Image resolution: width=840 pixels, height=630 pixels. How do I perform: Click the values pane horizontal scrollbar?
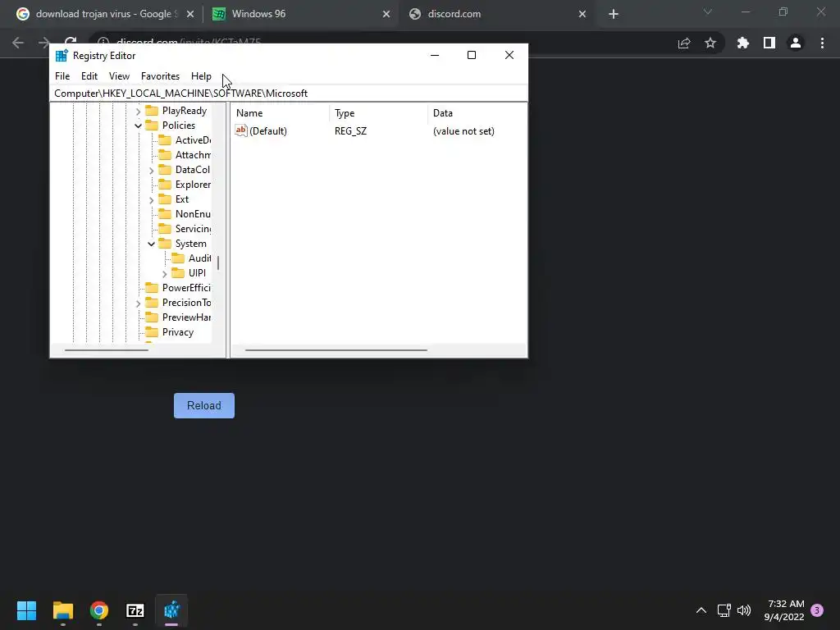(x=336, y=350)
